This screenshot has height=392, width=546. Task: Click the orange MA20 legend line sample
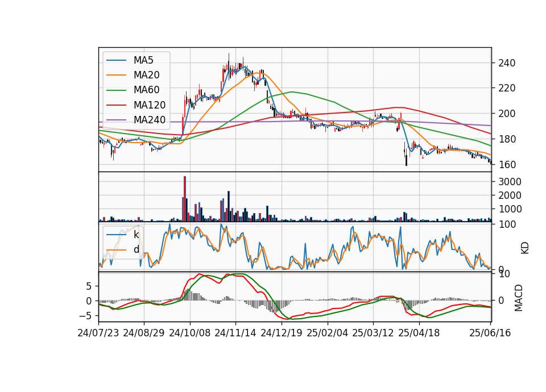[116, 75]
